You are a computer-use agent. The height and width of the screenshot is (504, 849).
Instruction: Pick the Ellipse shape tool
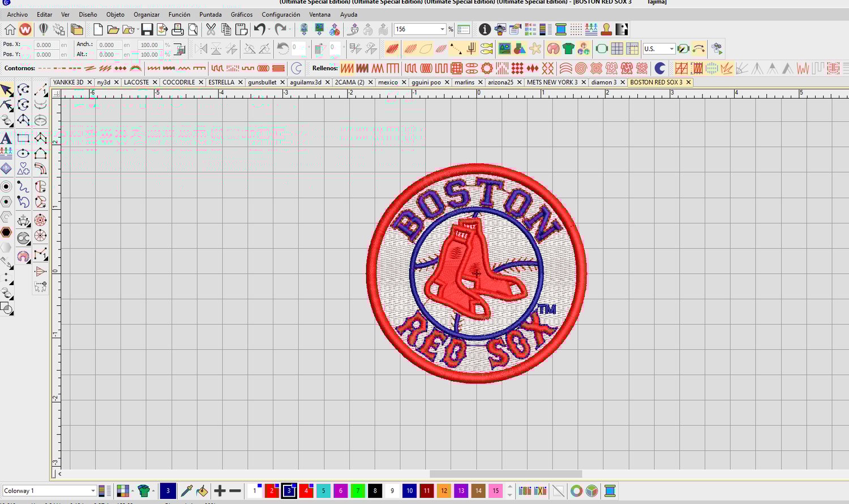23,153
